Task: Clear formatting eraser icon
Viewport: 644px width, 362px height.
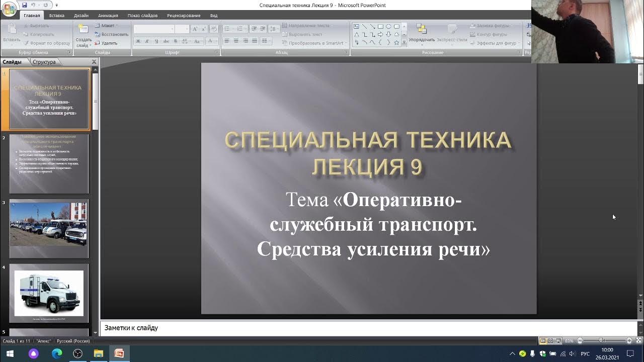Action: pyautogui.click(x=214, y=29)
